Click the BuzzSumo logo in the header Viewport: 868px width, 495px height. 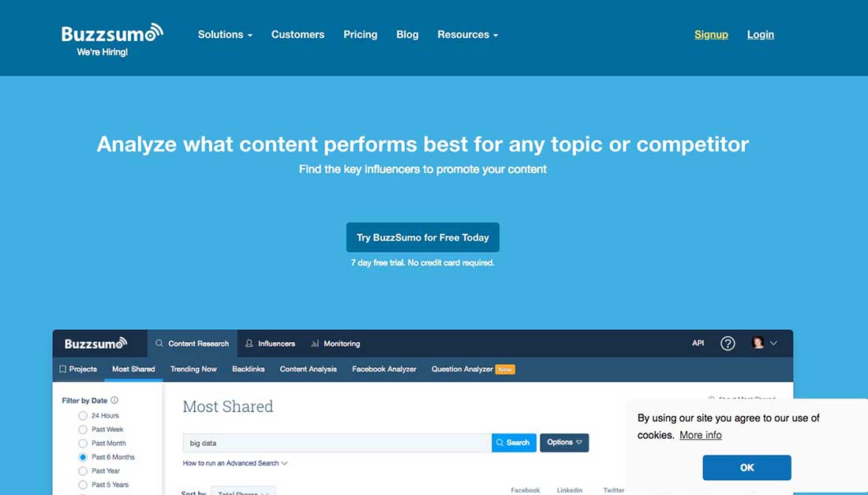coord(112,33)
